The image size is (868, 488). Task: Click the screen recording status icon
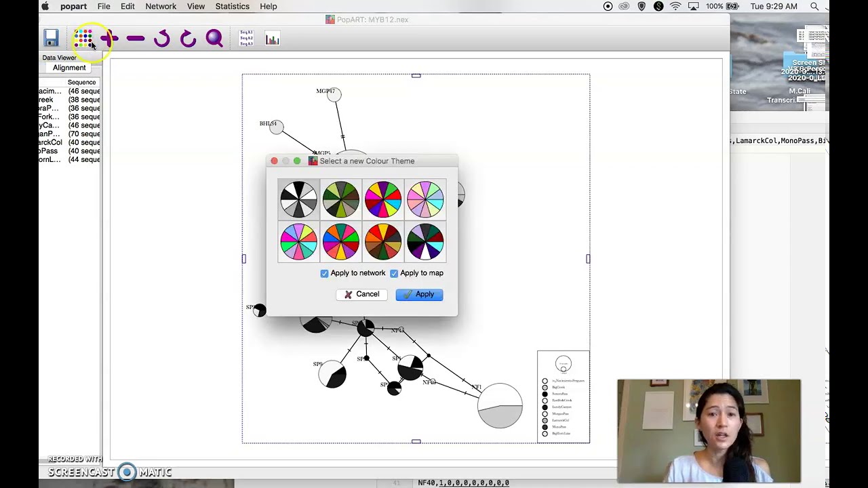[x=608, y=6]
